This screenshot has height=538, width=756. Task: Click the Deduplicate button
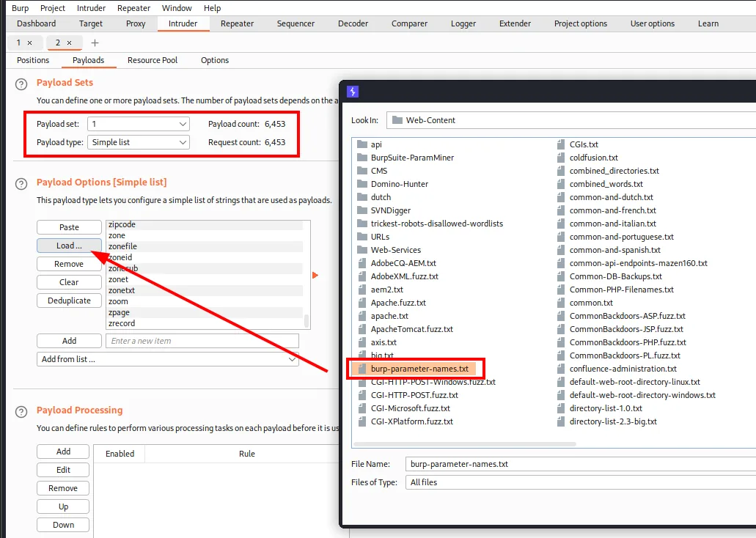point(69,301)
